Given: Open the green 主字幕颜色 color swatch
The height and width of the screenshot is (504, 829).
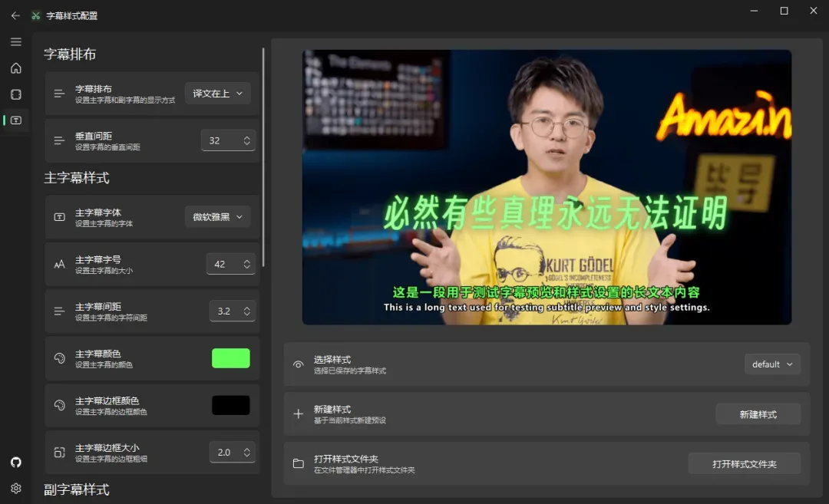Looking at the screenshot, I should [x=231, y=358].
